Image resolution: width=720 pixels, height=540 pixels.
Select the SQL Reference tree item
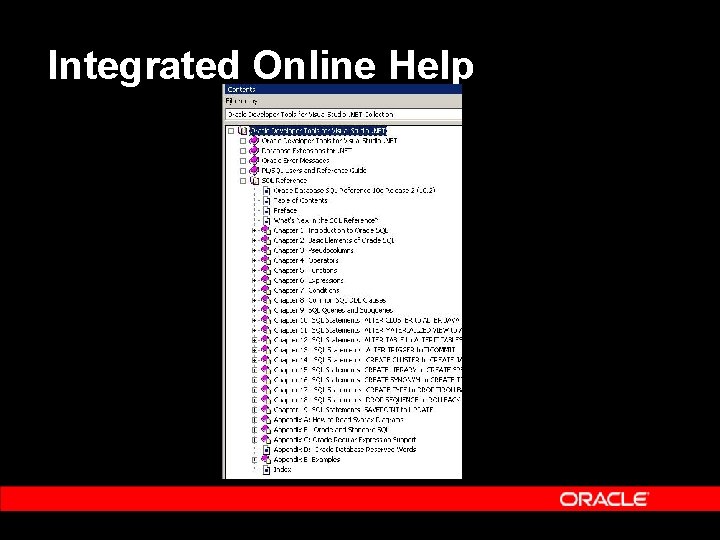[x=284, y=181]
